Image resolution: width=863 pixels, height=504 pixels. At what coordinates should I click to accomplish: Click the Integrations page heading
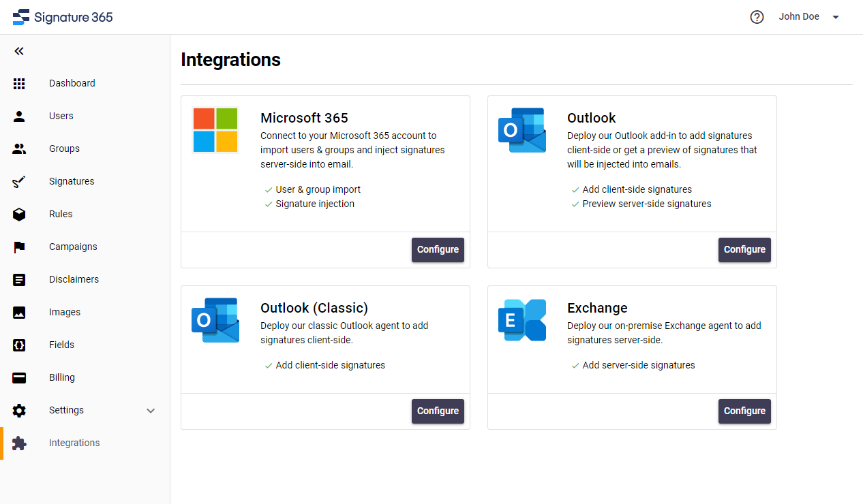[230, 60]
